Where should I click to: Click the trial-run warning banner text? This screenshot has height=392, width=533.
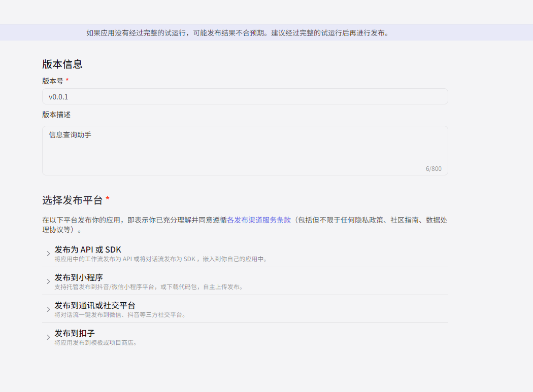click(x=238, y=33)
